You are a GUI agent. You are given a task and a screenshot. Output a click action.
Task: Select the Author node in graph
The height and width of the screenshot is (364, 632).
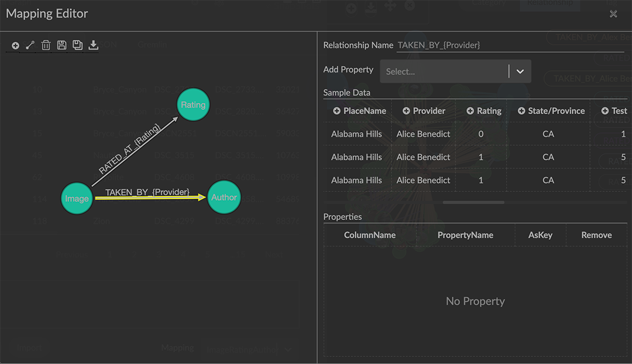224,197
